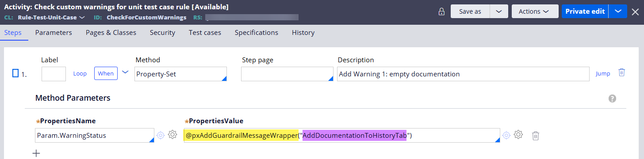The height and width of the screenshot is (159, 644).
Task: Click the Loop link for step 1
Action: [x=80, y=74]
